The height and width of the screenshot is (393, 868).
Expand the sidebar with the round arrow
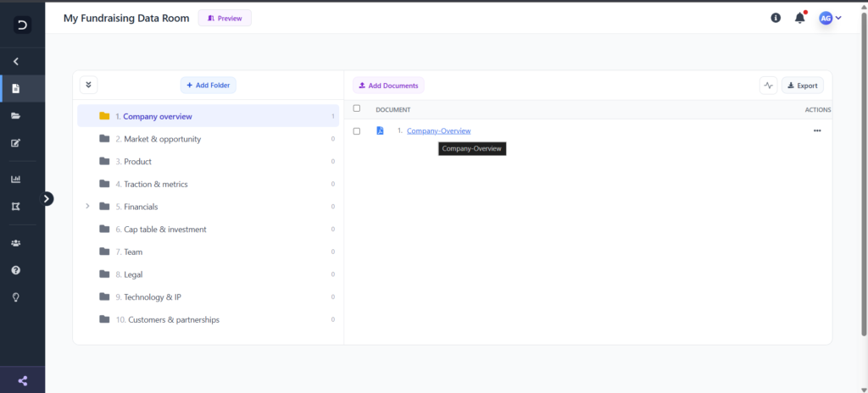pyautogui.click(x=47, y=199)
